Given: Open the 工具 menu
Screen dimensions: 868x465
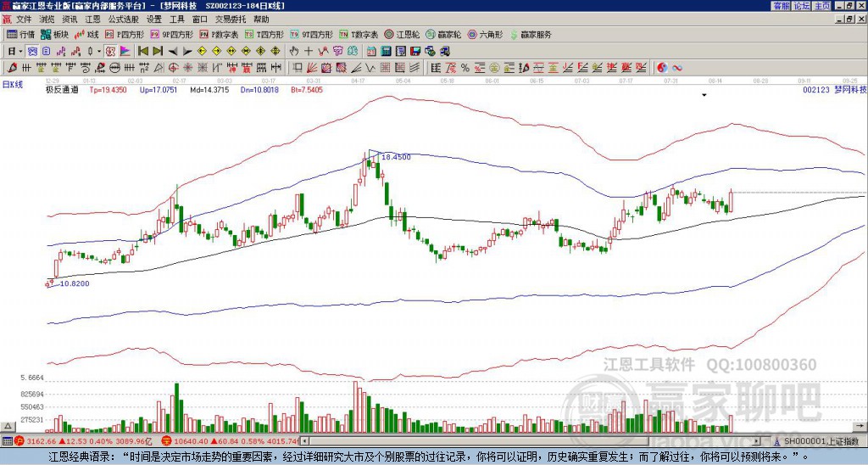Looking at the screenshot, I should pyautogui.click(x=176, y=20).
